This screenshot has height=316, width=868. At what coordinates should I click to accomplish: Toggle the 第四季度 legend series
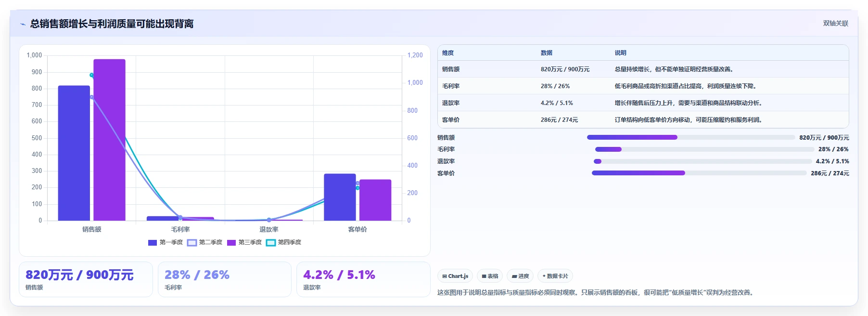point(284,242)
